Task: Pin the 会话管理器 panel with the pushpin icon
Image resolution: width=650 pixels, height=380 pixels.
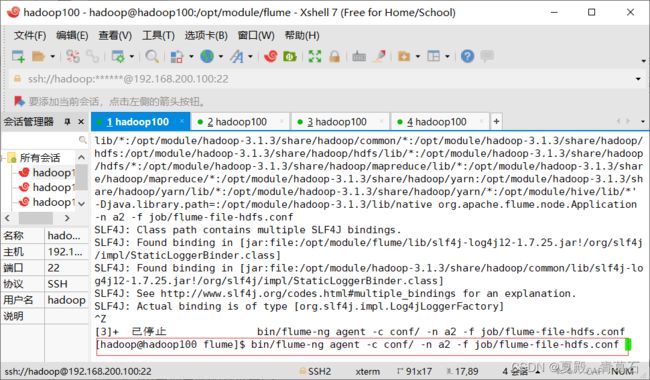Action: click(67, 122)
